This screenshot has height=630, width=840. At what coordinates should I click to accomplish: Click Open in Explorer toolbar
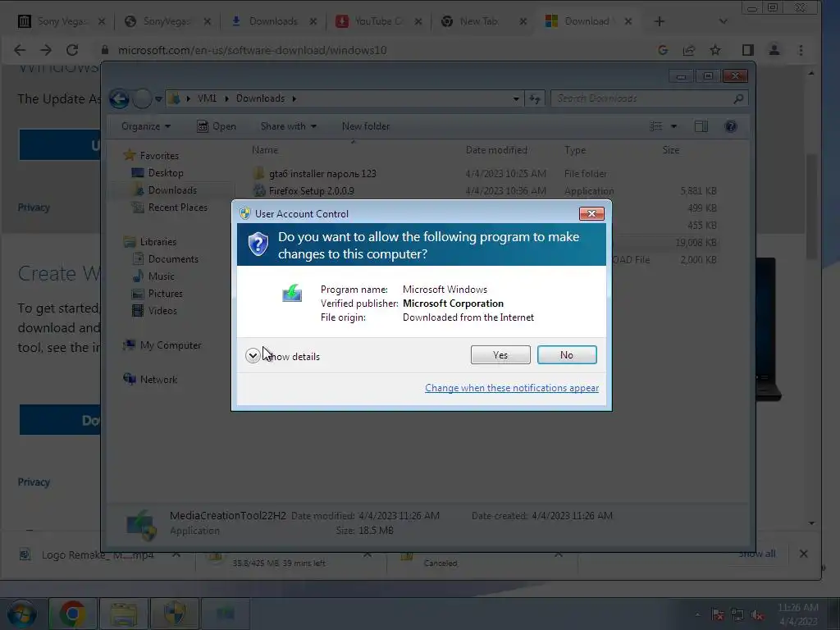(217, 126)
